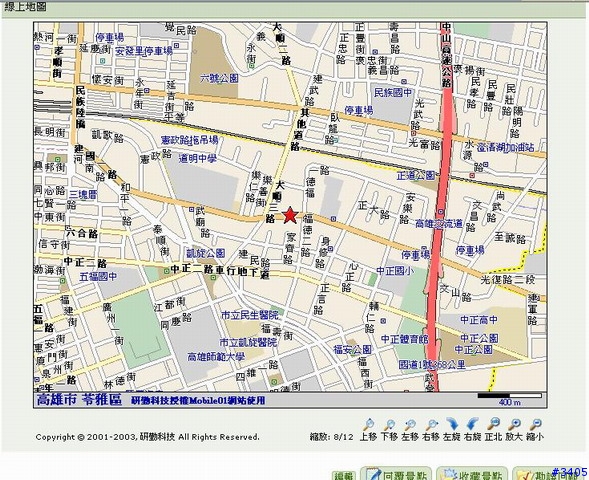Rotate the map right with 右旋 arrow
The image size is (589, 480).
click(x=472, y=424)
